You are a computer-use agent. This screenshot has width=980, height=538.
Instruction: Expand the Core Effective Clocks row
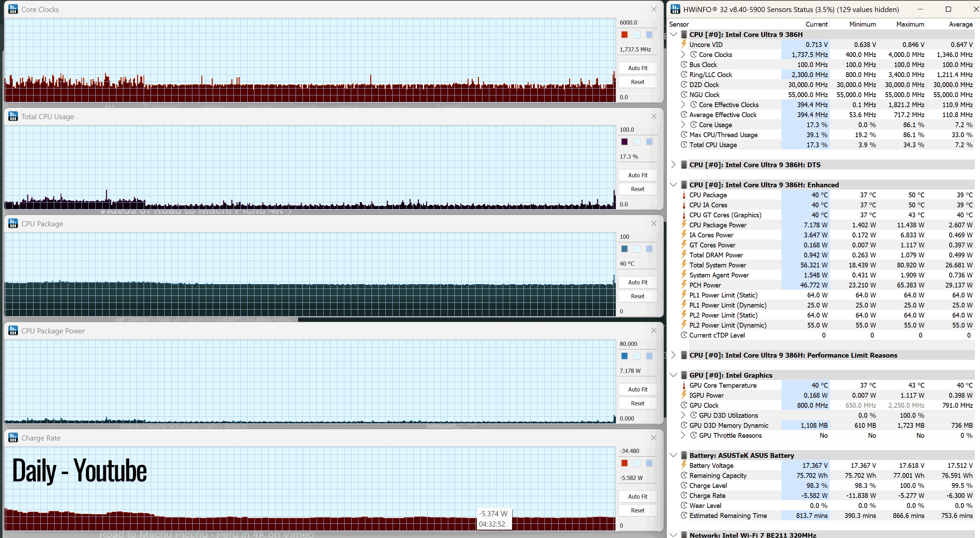click(x=683, y=105)
